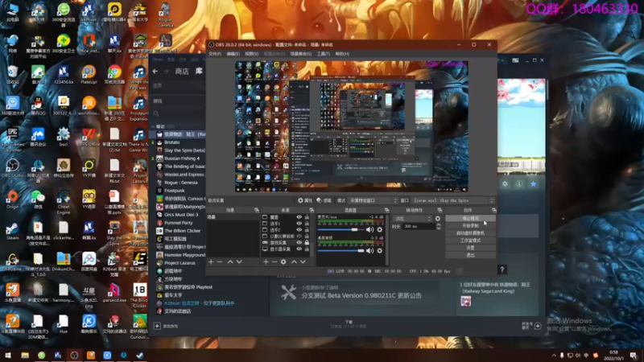Open the Steam game info icon
The width and height of the screenshot is (644, 362).
click(x=519, y=184)
